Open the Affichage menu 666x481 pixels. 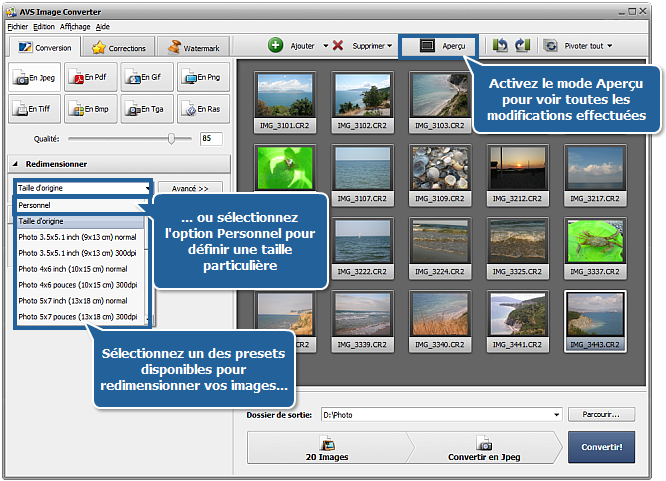coord(74,26)
